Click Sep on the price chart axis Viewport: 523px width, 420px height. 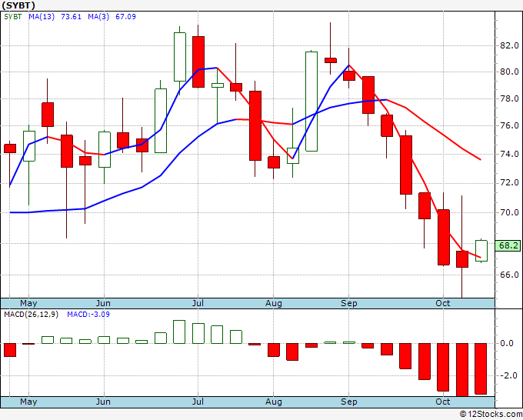[x=349, y=303]
